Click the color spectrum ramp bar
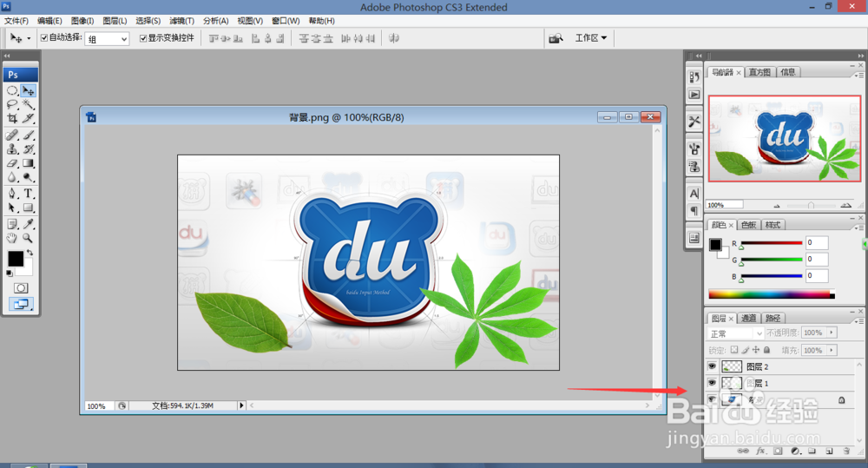 coord(772,294)
